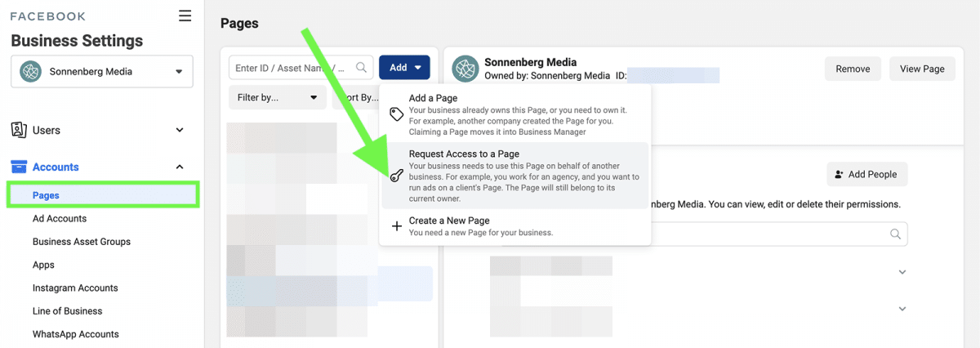The height and width of the screenshot is (348, 980).
Task: Open Apps in the sidebar
Action: pyautogui.click(x=43, y=265)
